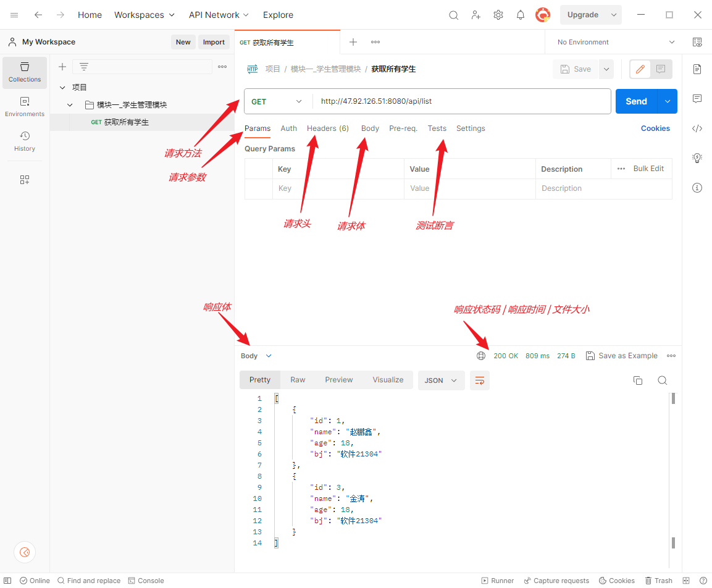The image size is (712, 588).
Task: Open the comments icon in right sidebar
Action: click(697, 99)
